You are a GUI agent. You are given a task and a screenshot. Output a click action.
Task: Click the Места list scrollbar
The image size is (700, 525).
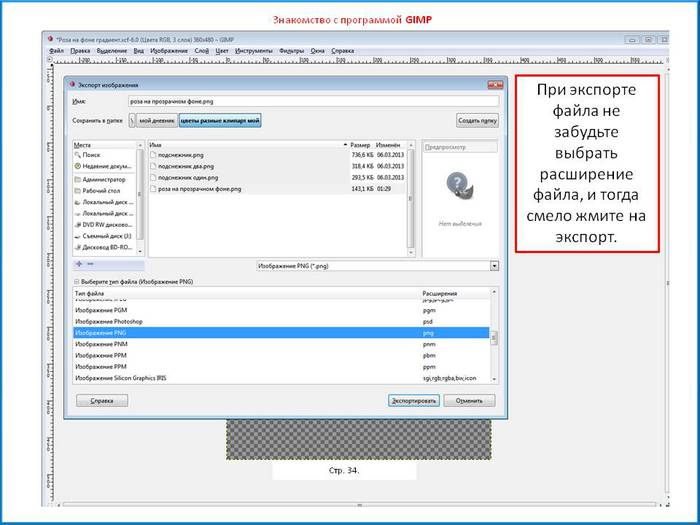point(140,199)
